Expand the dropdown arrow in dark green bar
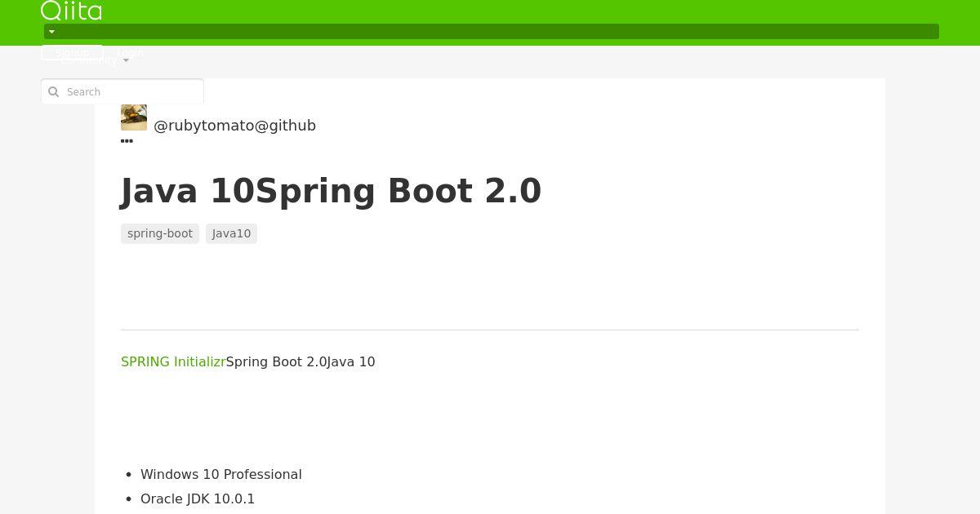The width and height of the screenshot is (980, 514). coord(51,32)
